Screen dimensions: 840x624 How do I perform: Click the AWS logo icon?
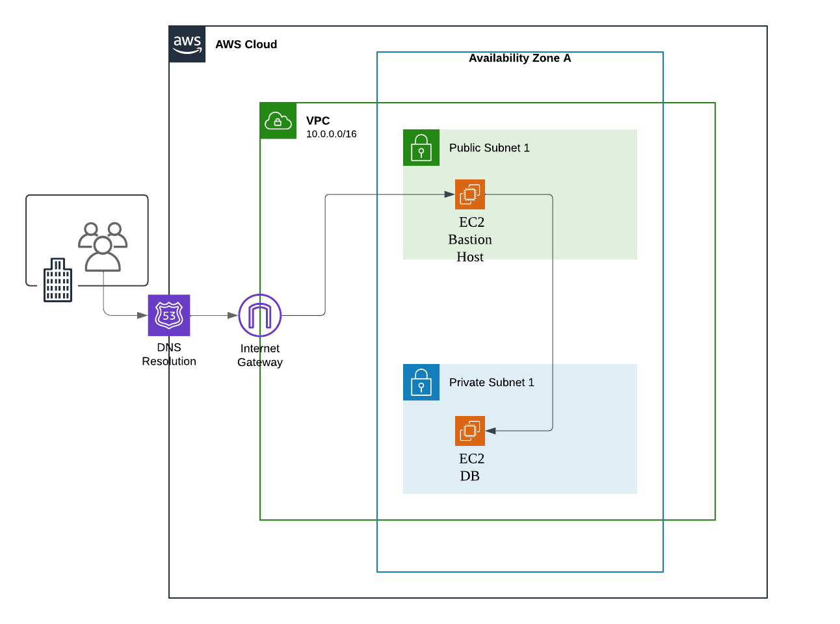187,44
